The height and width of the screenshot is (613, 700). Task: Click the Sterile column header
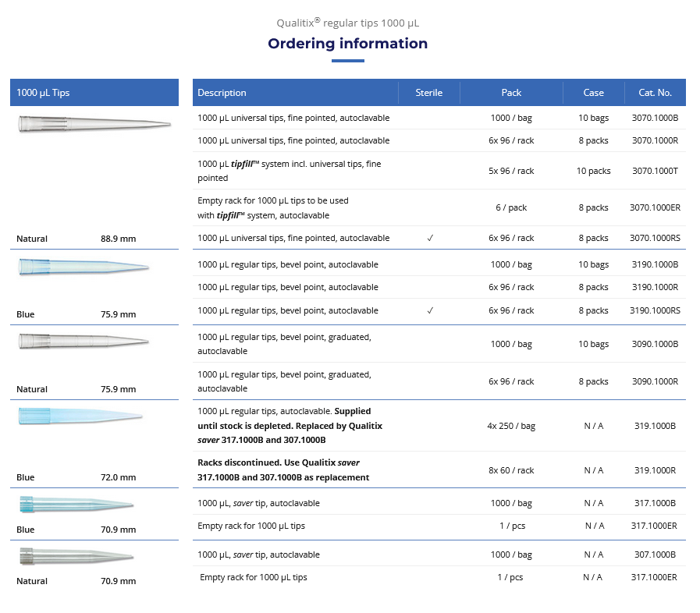point(428,93)
